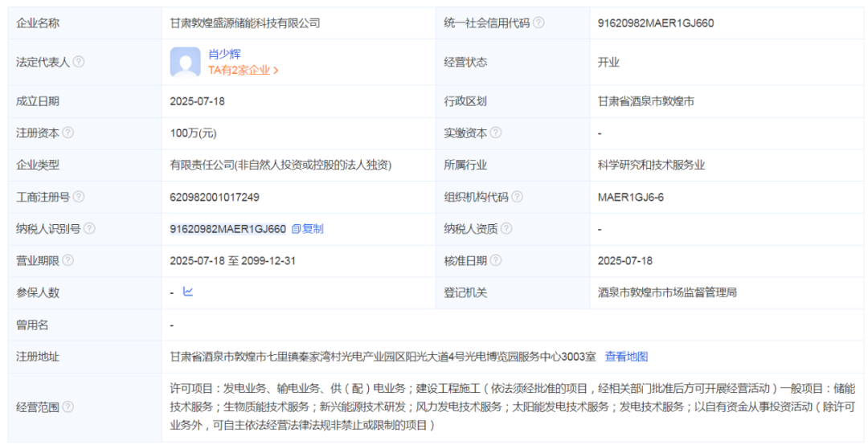Click the company name 甘肃敦煌盛源储能科技有限公司

[245, 23]
